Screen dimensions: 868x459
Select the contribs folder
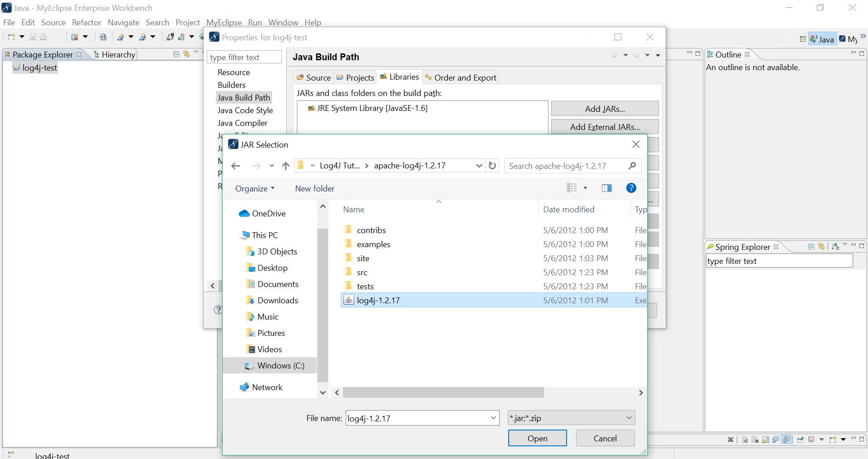[371, 230]
